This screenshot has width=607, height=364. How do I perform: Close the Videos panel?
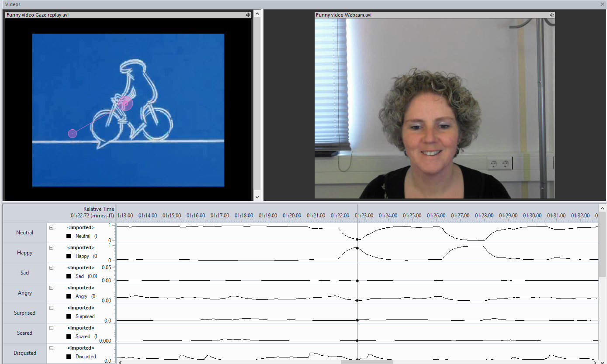(x=603, y=4)
